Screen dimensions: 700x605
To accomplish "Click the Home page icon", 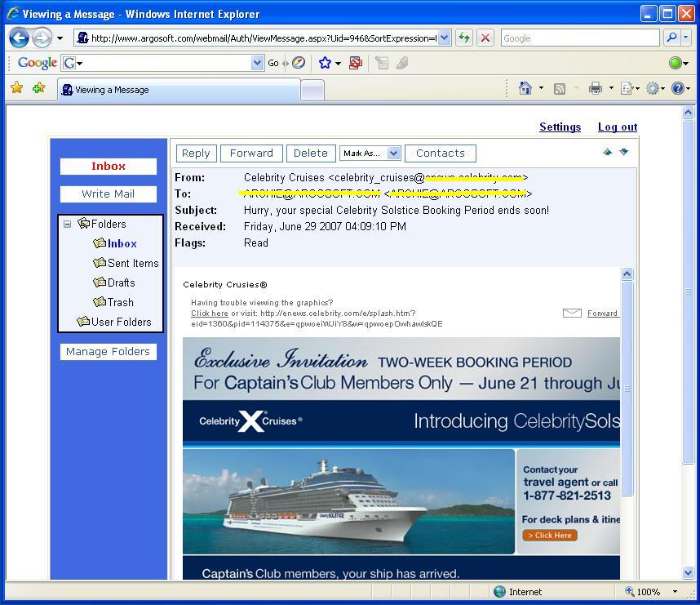I will pos(525,88).
